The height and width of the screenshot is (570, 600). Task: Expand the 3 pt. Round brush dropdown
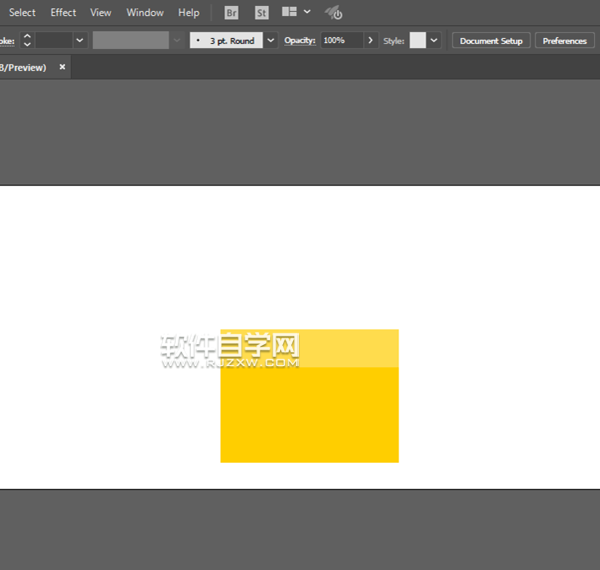point(270,41)
